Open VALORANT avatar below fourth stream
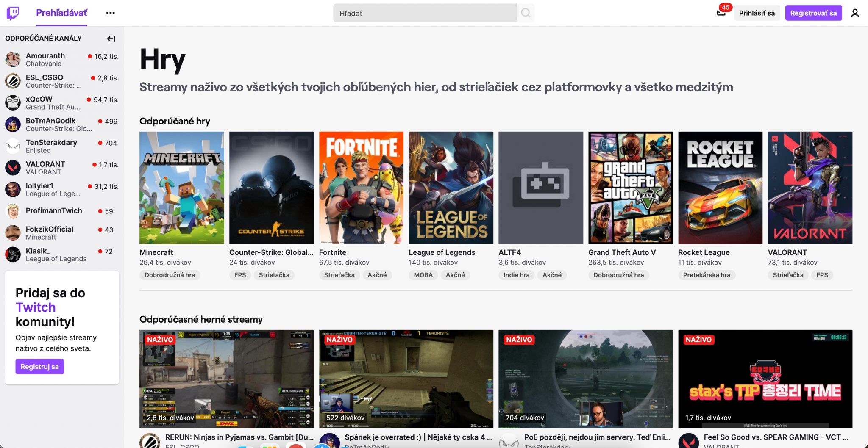 pos(688,441)
